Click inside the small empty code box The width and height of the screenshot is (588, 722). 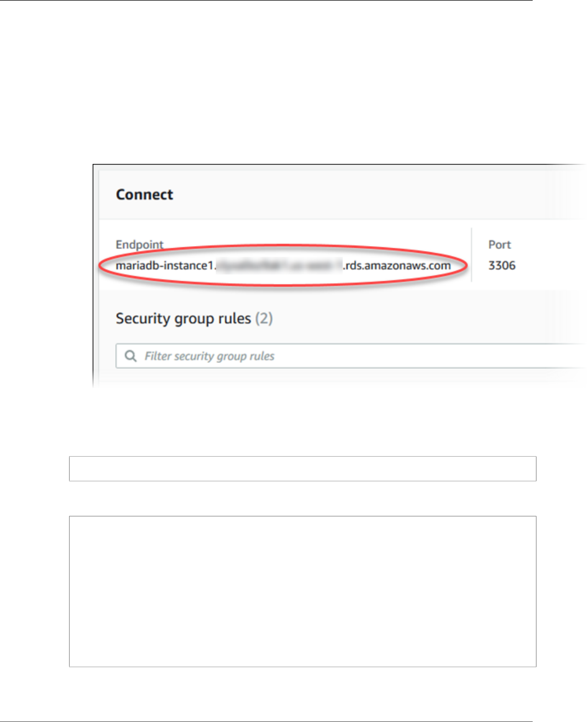[302, 469]
